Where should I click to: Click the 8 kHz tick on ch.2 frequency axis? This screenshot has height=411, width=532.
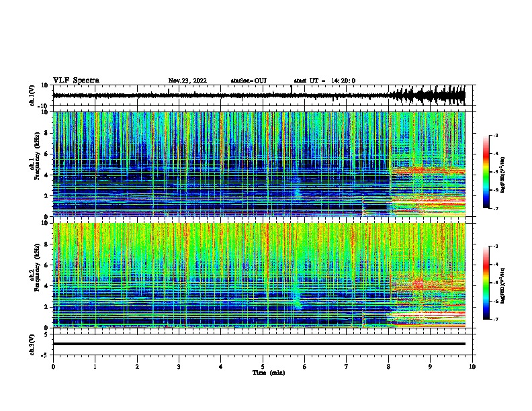click(x=46, y=244)
